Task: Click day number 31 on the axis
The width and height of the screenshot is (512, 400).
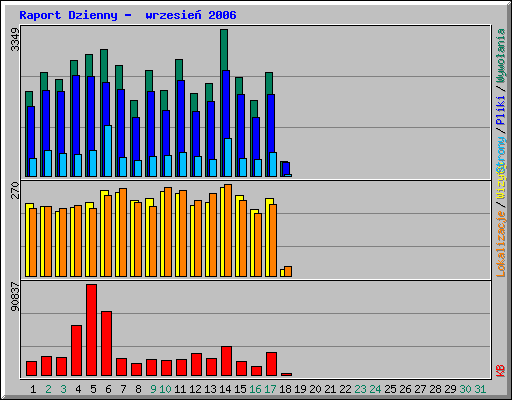Action: pyautogui.click(x=480, y=389)
